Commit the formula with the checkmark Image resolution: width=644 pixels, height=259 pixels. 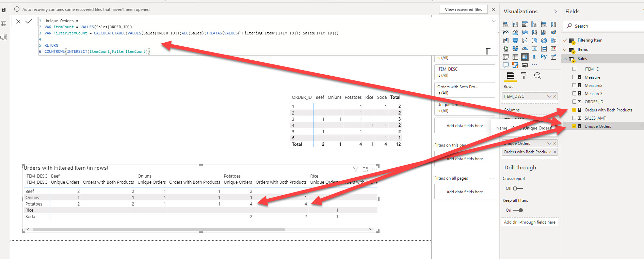[29, 21]
